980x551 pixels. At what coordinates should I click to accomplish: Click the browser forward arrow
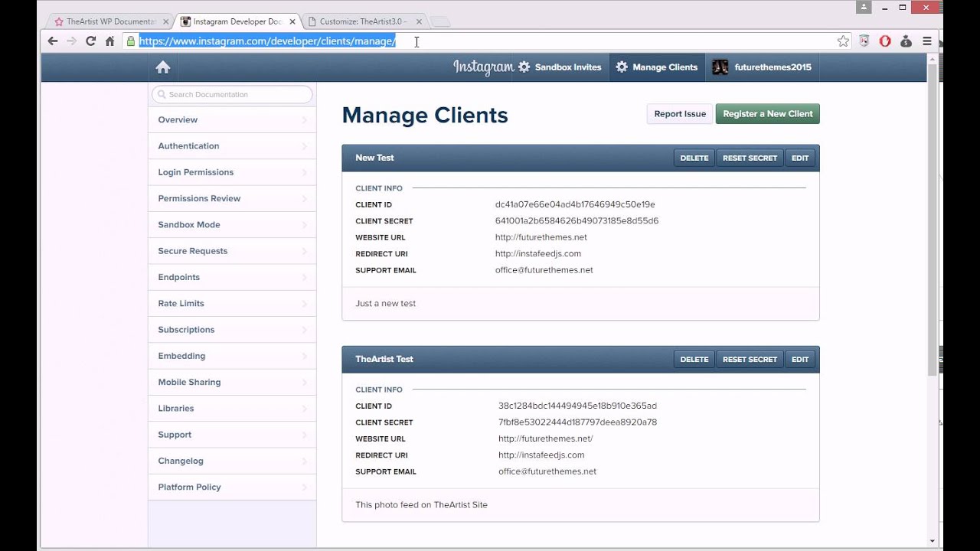pos(71,41)
